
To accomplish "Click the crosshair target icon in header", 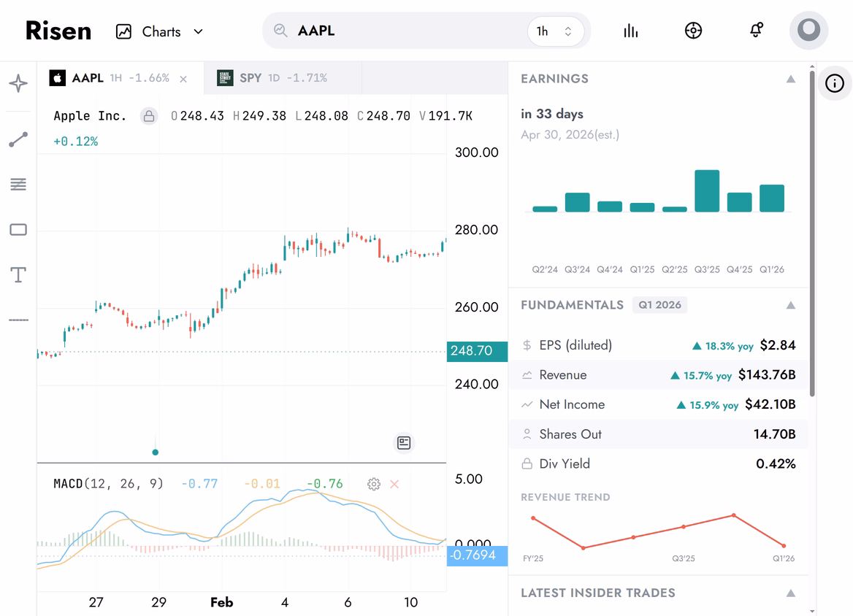I will tap(693, 30).
